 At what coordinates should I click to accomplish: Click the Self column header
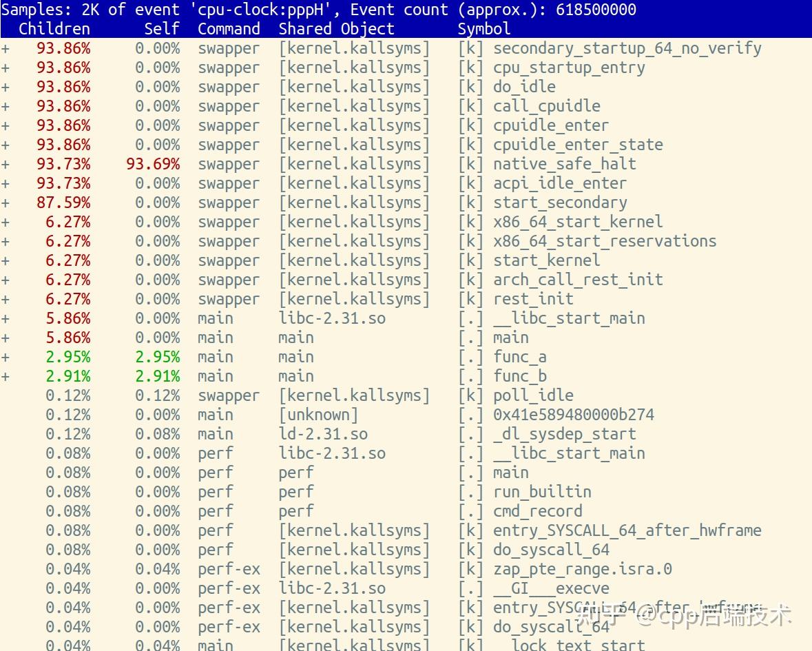click(161, 29)
